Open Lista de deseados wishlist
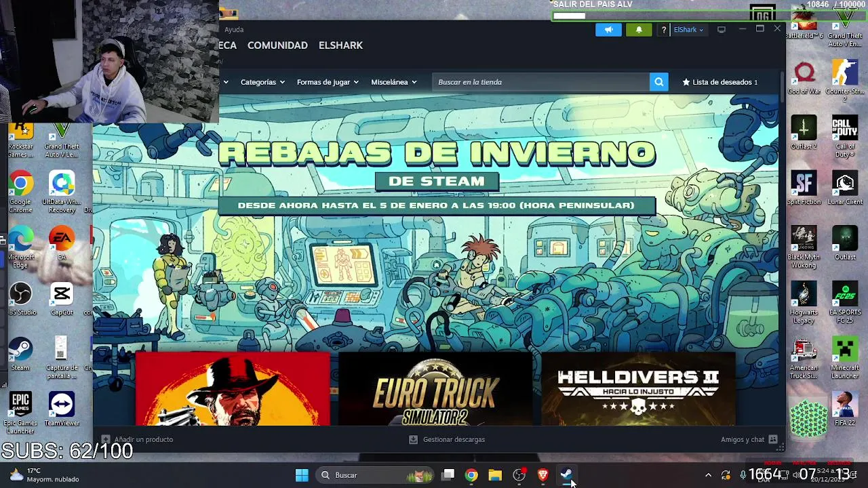The width and height of the screenshot is (868, 488). [x=719, y=82]
